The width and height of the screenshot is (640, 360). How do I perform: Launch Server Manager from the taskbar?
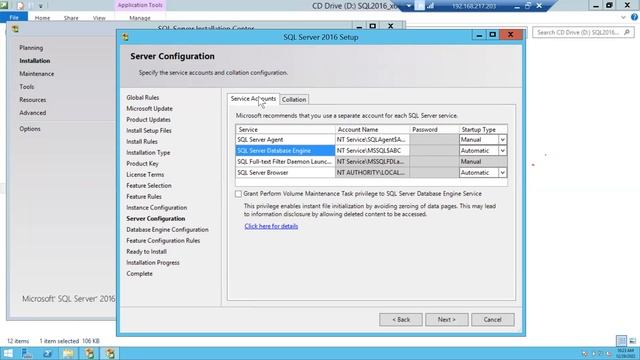pos(27,353)
